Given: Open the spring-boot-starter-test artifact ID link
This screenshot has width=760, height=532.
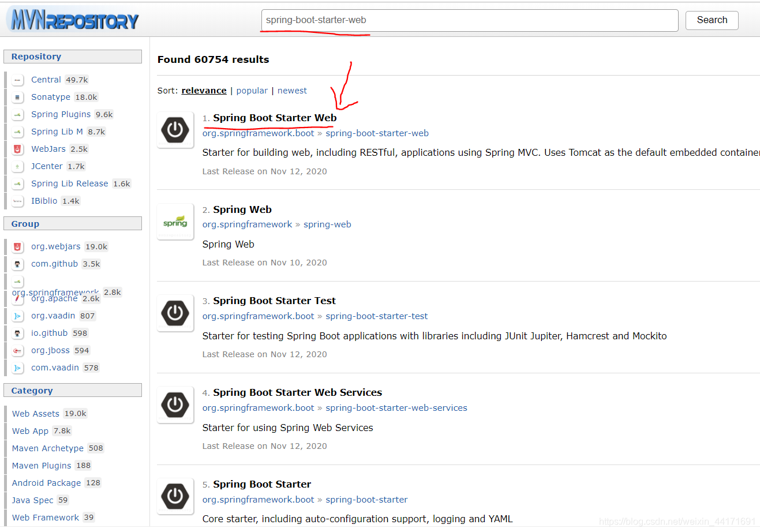Looking at the screenshot, I should [x=376, y=316].
